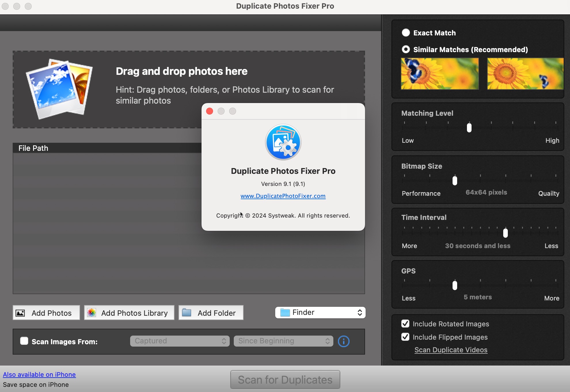Click the picture icon on Add Photos
Viewport: 570px width, 392px height.
[x=20, y=313]
